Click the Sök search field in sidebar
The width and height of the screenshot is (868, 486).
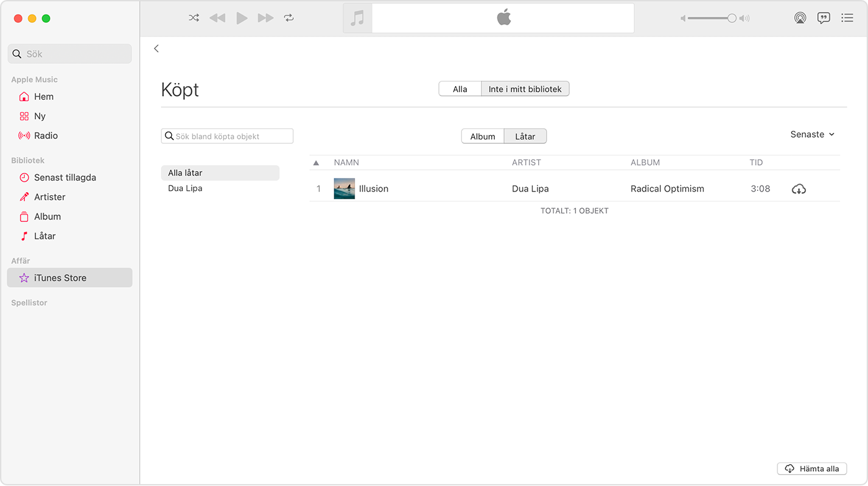69,54
